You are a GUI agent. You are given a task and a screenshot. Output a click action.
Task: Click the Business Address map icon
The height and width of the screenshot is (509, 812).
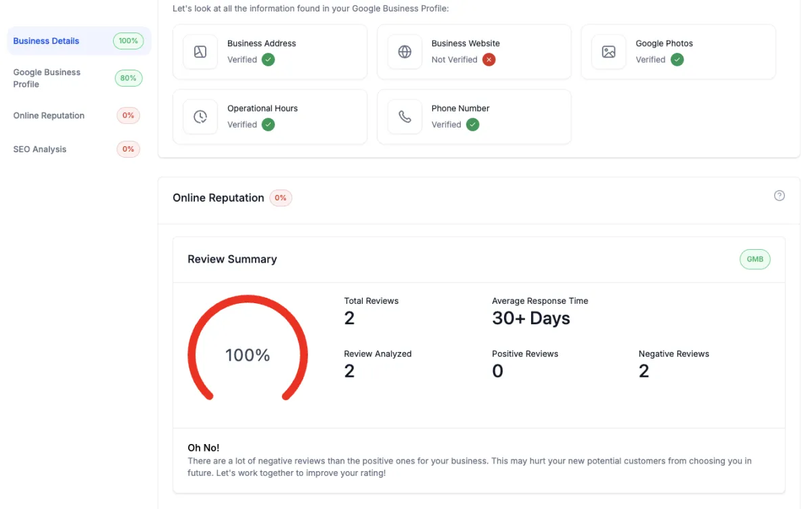(200, 52)
